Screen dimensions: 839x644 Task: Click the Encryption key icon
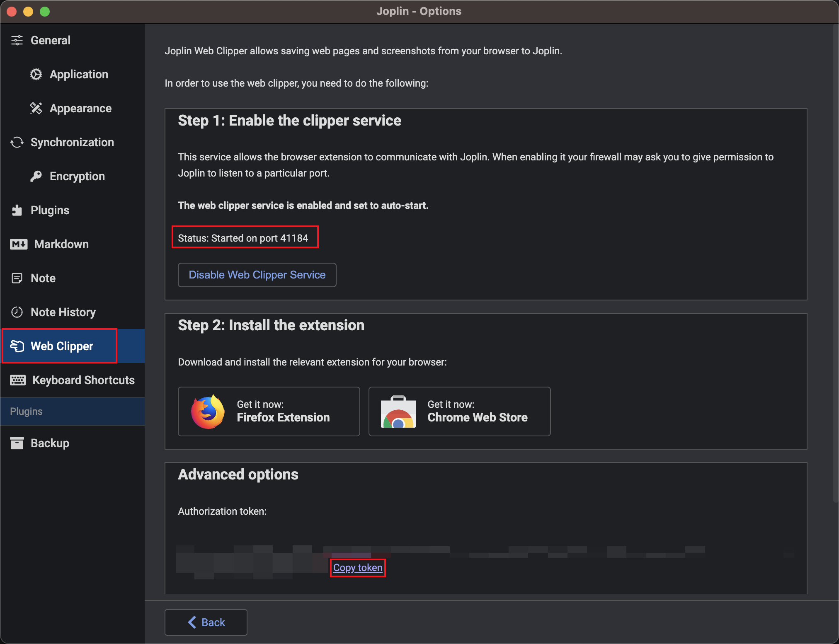36,176
